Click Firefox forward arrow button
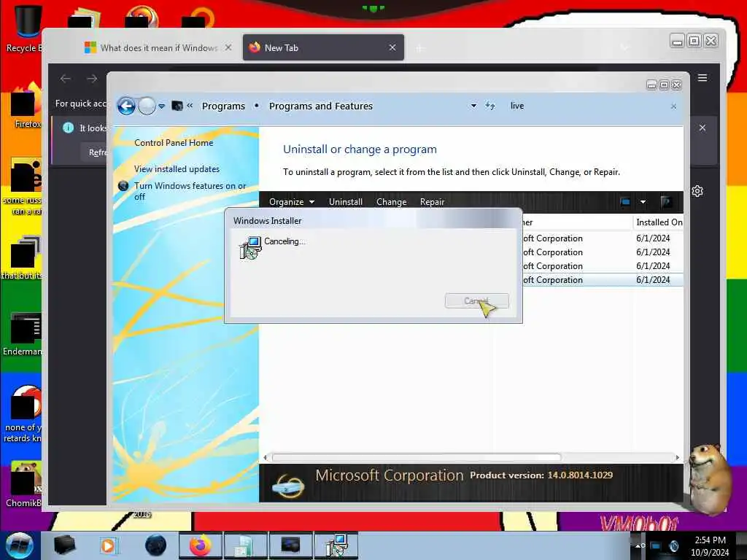The image size is (747, 560). click(92, 79)
